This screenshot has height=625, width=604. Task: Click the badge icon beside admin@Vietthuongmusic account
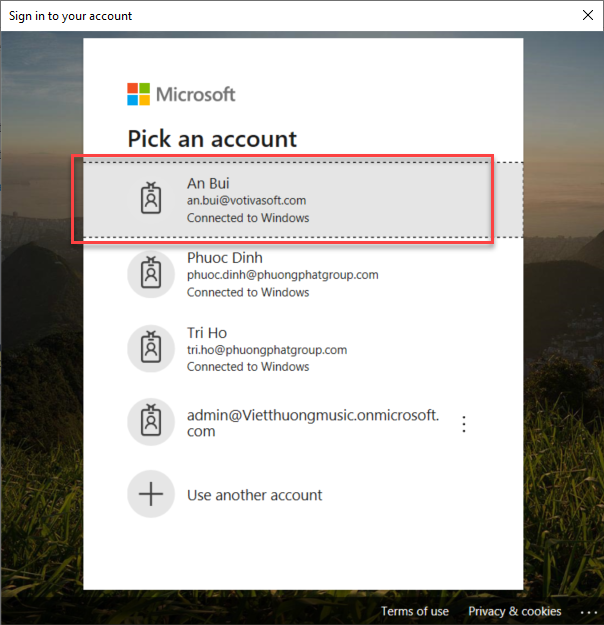[151, 421]
